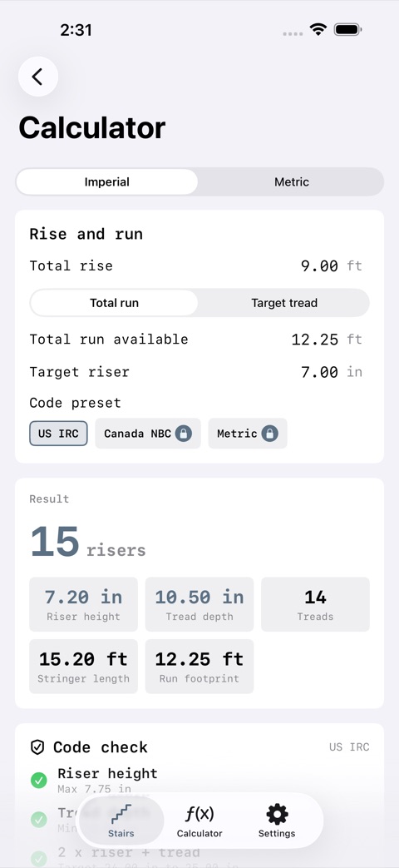Check the Wi-Fi status icon
Image resolution: width=399 pixels, height=868 pixels.
tap(318, 29)
